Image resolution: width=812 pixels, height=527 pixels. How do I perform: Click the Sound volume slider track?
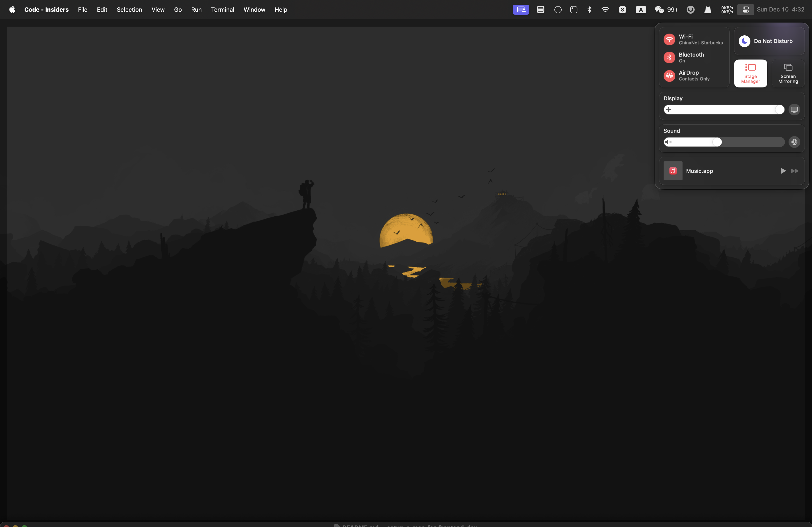tap(724, 142)
